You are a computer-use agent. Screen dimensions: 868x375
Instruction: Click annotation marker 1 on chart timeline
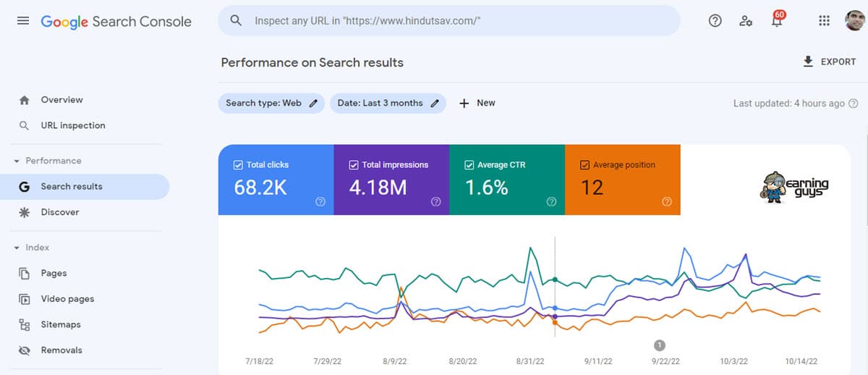point(660,345)
